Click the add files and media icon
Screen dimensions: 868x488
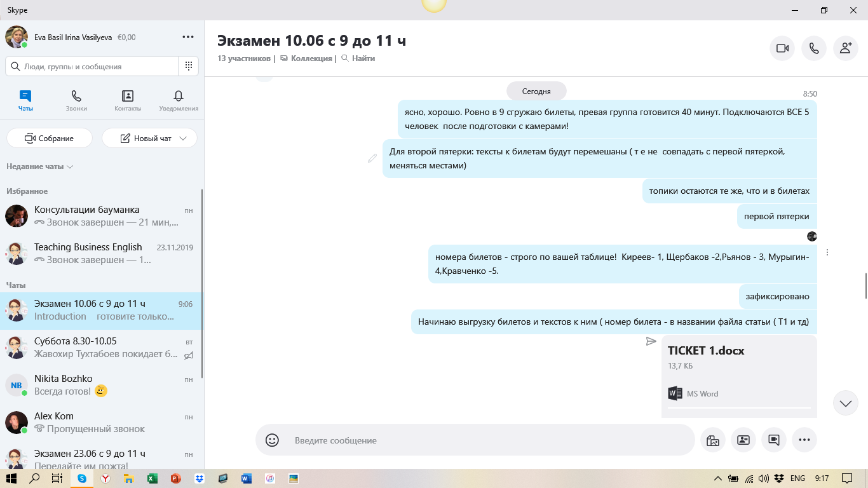(x=712, y=440)
